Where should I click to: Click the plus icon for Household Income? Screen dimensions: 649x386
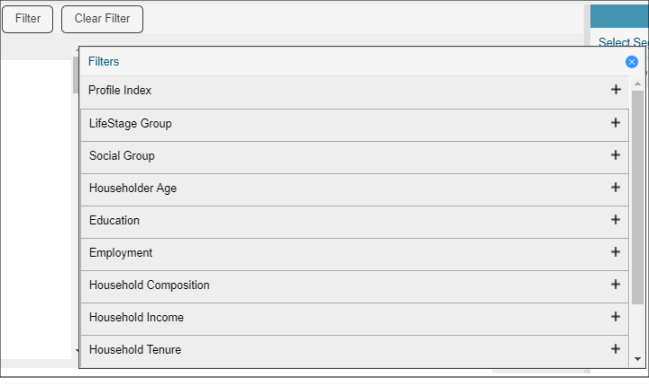(615, 316)
